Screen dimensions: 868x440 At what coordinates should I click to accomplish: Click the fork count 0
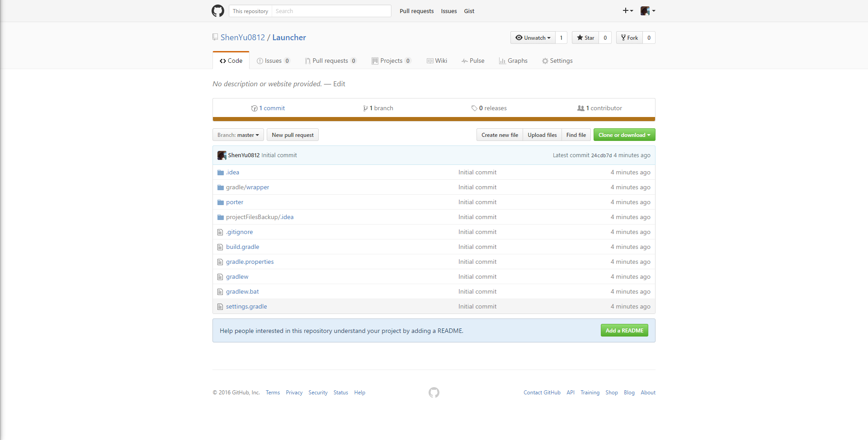tap(649, 37)
